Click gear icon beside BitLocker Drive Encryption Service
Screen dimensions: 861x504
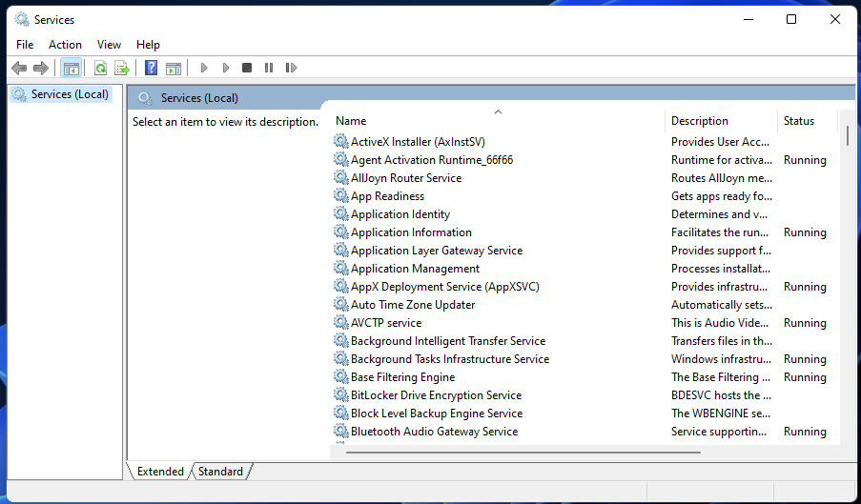point(341,394)
